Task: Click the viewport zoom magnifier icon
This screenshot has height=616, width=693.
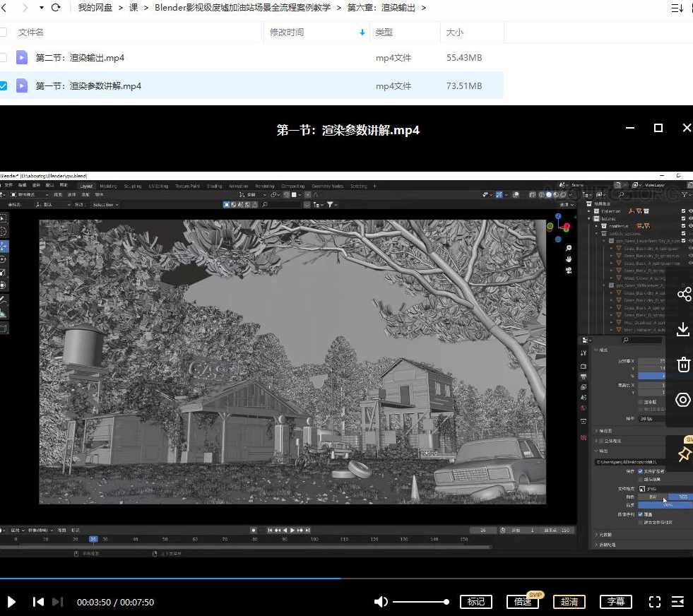Action: point(568,248)
